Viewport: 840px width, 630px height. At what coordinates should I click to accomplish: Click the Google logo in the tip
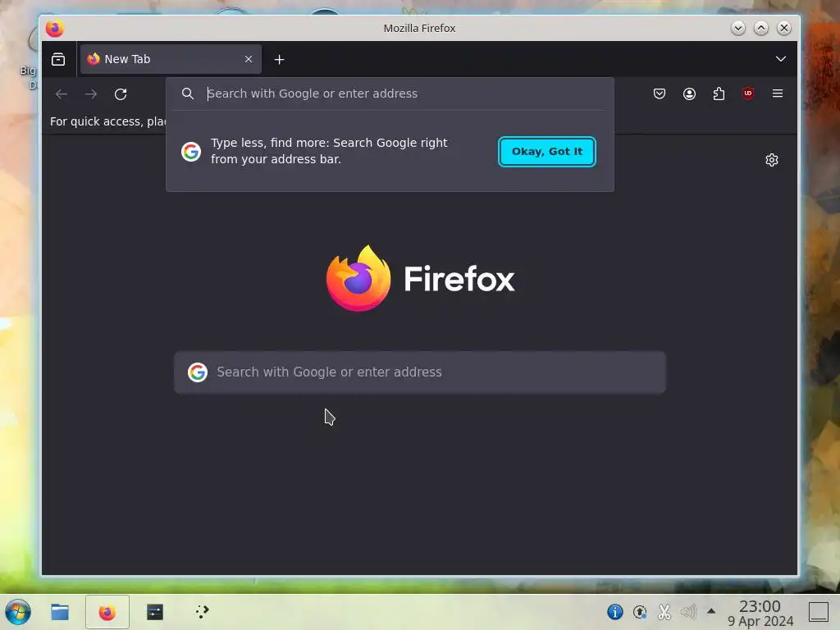pyautogui.click(x=190, y=152)
